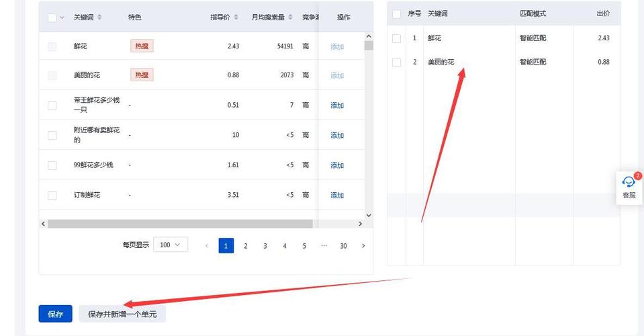Toggle select-all checkbox in added keywords header
Screen dimensions: 644x336
(396, 14)
